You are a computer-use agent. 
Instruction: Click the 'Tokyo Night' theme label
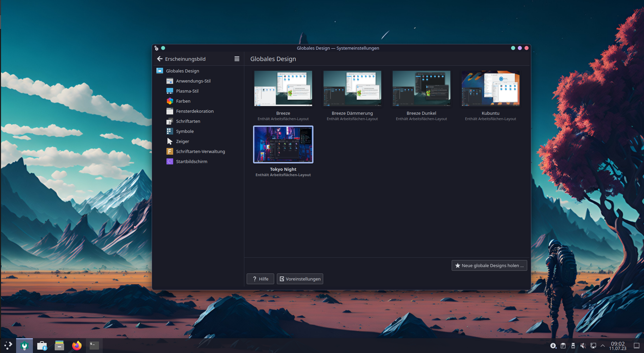pos(283,169)
